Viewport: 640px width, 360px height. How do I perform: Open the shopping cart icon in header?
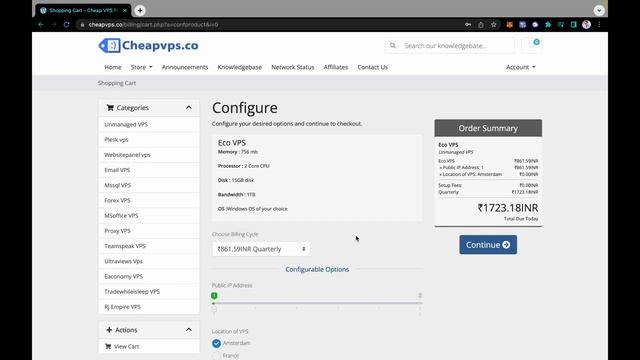tap(532, 45)
